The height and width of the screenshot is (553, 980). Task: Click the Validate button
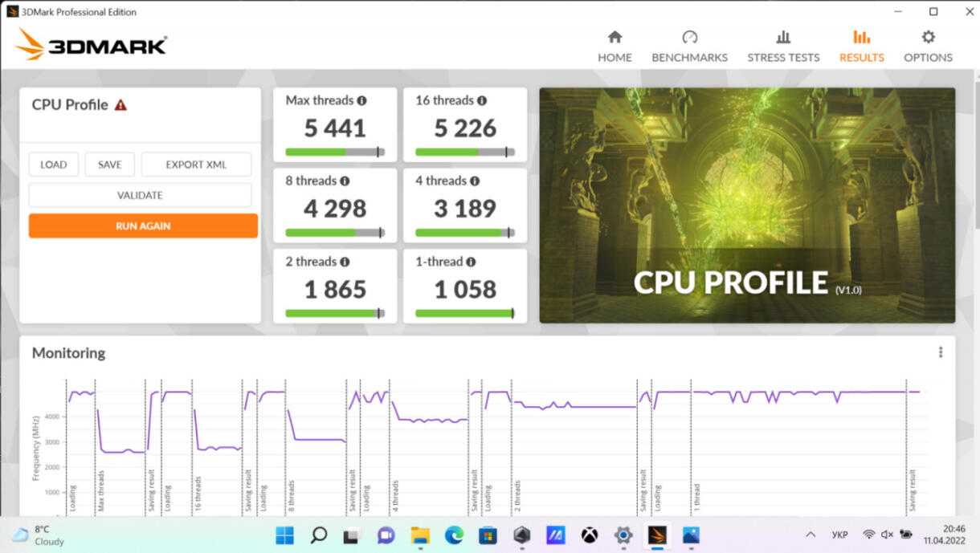click(x=140, y=195)
